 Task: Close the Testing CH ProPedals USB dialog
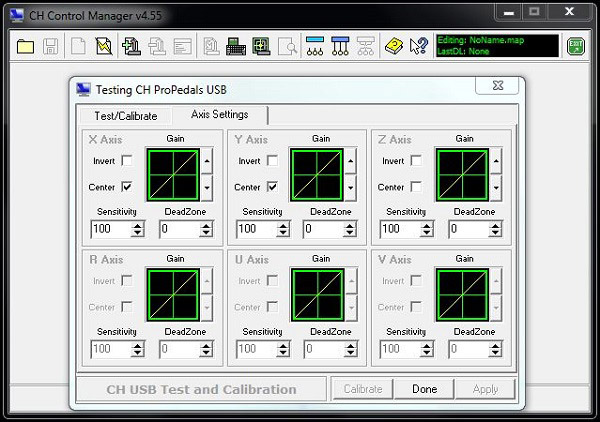coord(497,85)
